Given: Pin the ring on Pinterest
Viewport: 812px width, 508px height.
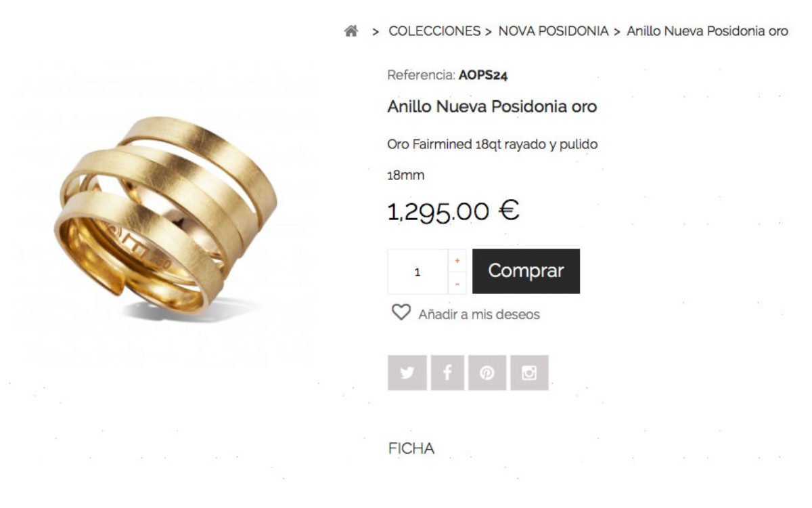Looking at the screenshot, I should click(x=487, y=373).
